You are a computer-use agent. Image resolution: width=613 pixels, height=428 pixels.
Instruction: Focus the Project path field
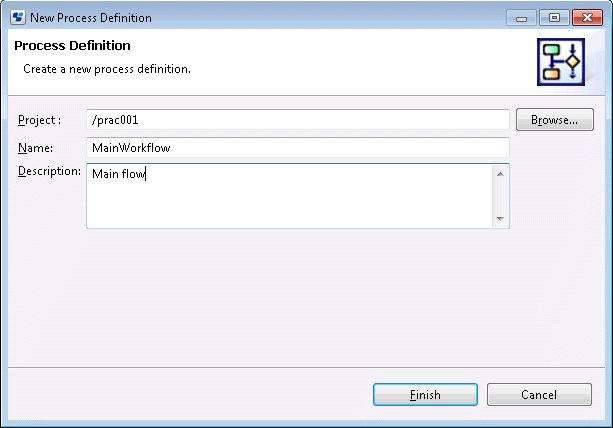[x=297, y=120]
